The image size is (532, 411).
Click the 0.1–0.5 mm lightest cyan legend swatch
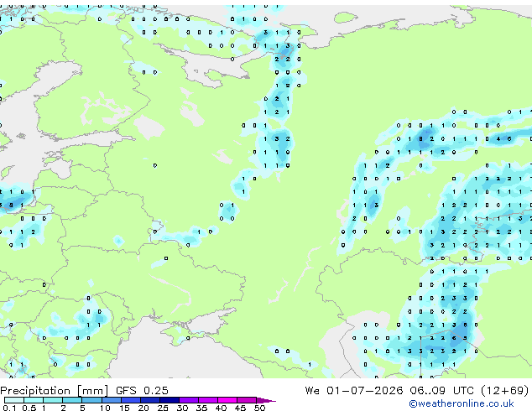(x=14, y=400)
